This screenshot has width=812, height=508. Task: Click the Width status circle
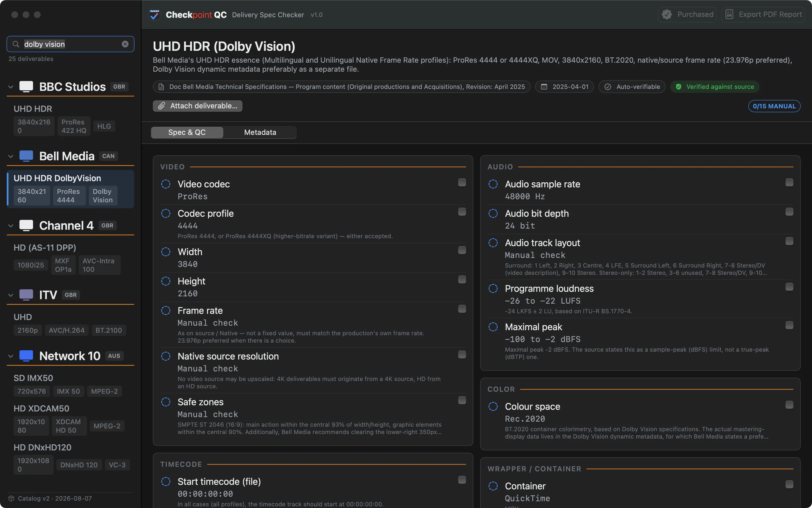(x=166, y=252)
